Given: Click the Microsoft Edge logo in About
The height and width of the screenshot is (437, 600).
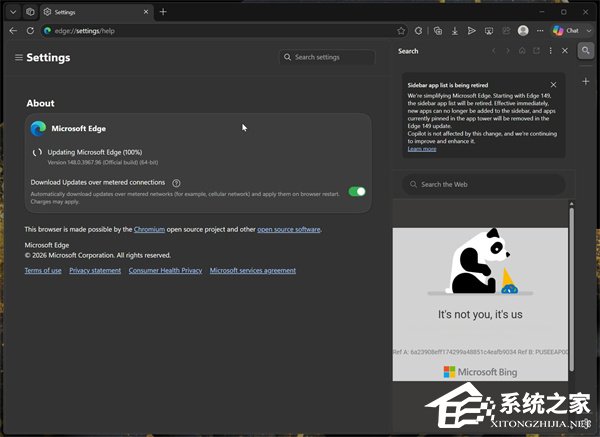Looking at the screenshot, I should coord(38,129).
